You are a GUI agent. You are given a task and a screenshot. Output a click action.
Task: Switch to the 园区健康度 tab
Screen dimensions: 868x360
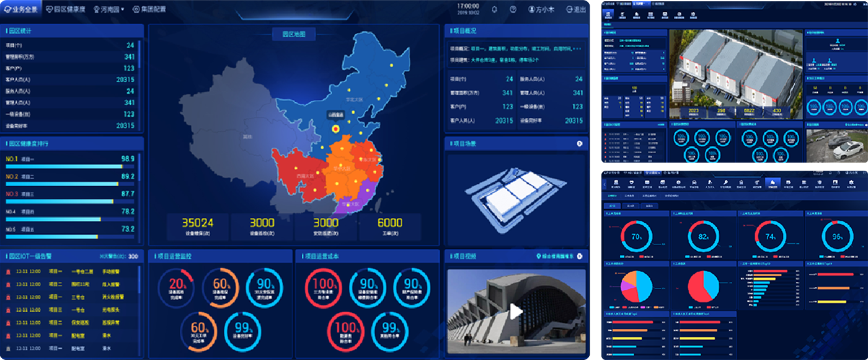(66, 9)
